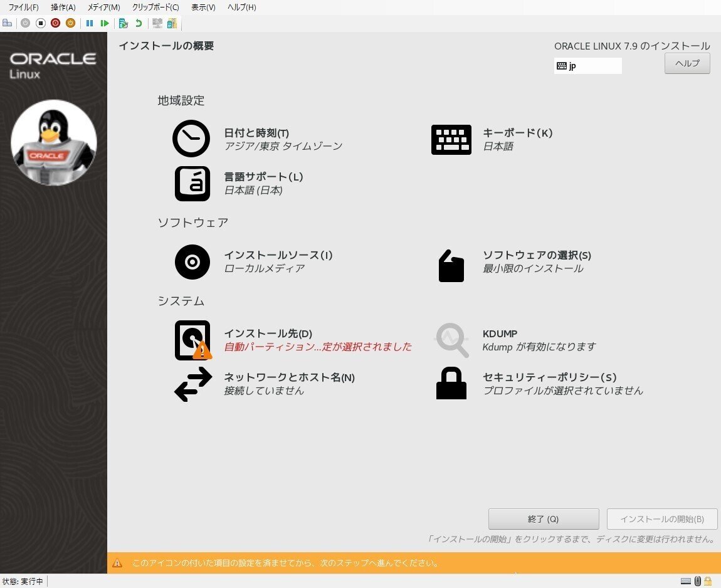Click the warning triangle in orange bar

[x=117, y=563]
